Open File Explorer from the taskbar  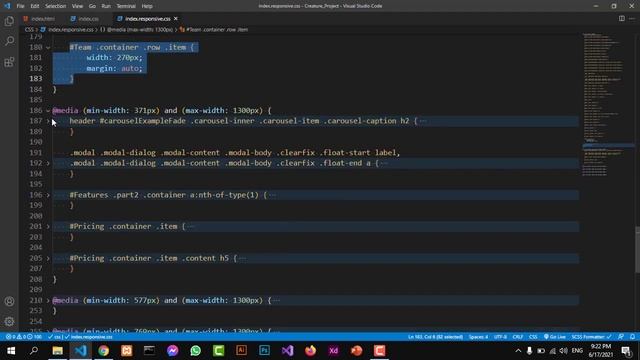[58, 351]
